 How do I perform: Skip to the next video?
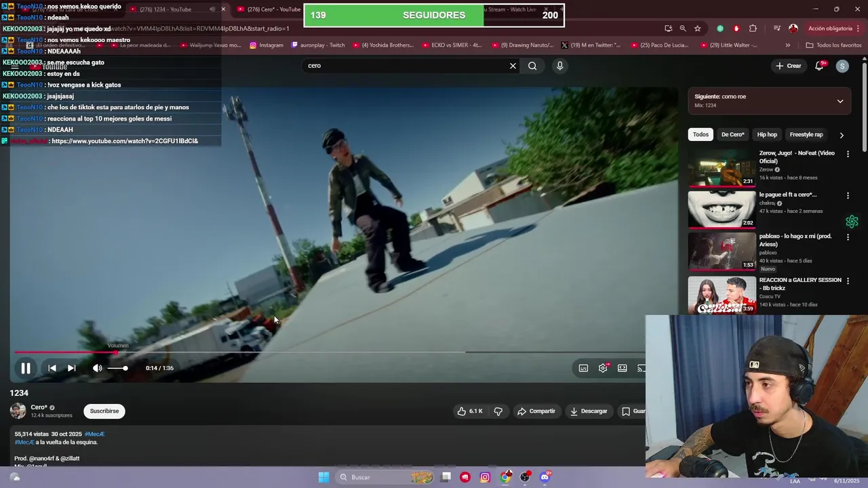[x=71, y=368]
